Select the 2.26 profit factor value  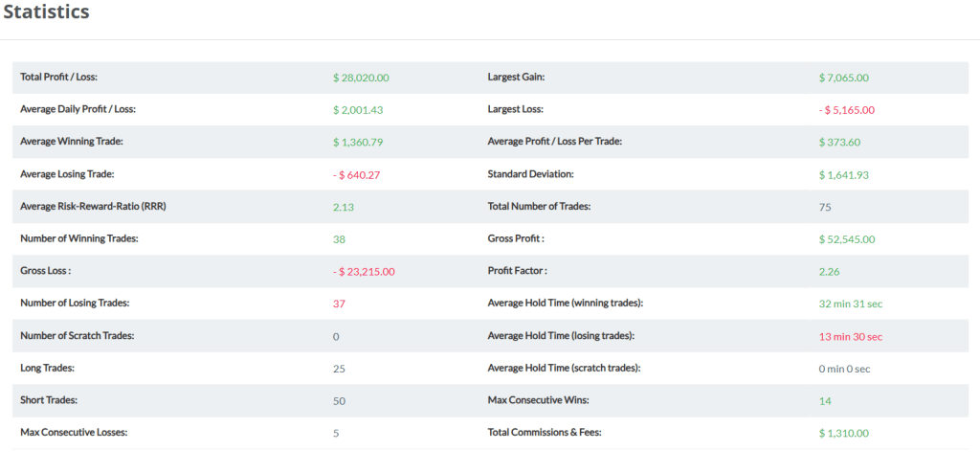(x=830, y=272)
